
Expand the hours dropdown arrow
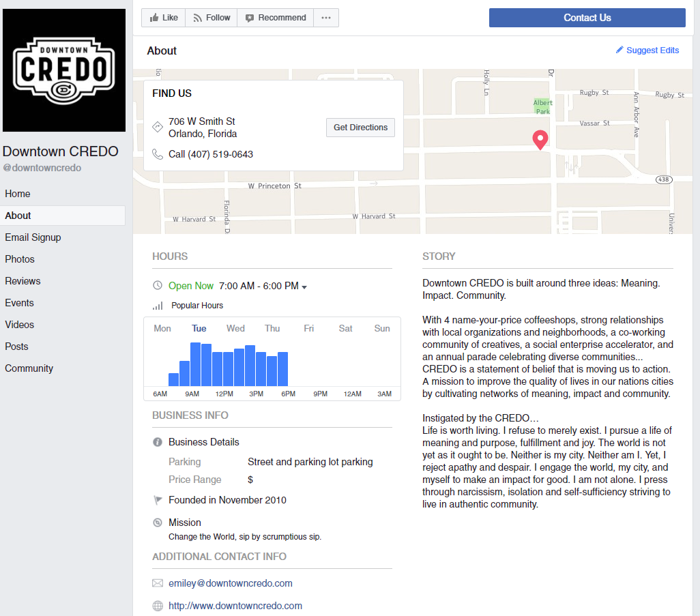point(304,287)
